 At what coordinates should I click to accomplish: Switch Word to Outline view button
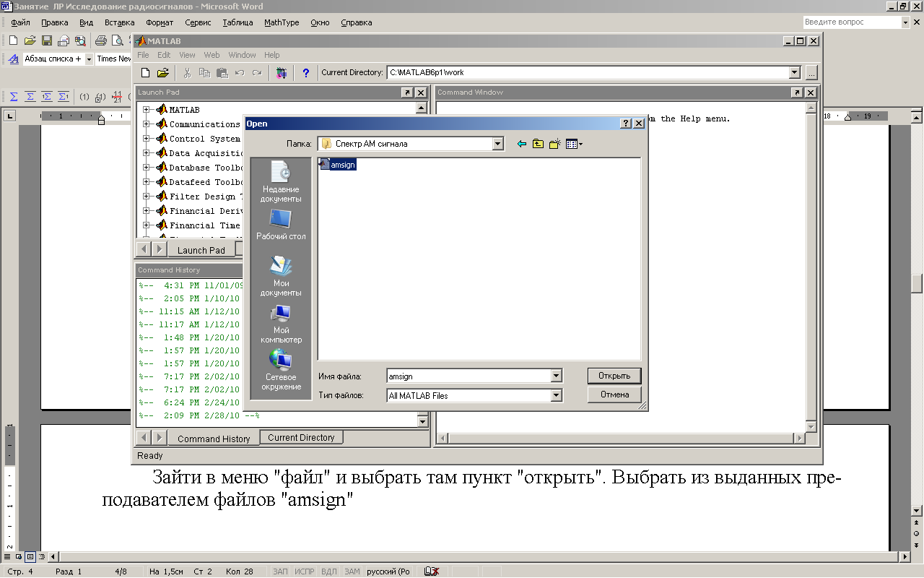tap(42, 557)
